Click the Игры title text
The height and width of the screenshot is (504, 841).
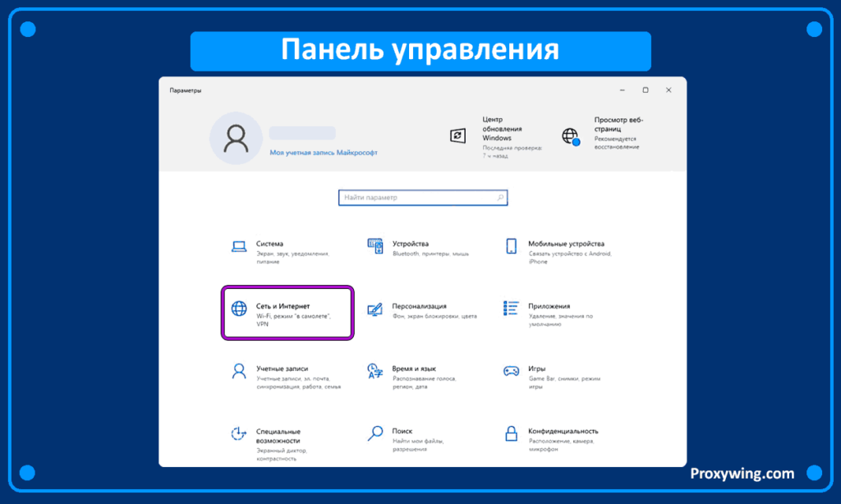tap(536, 369)
